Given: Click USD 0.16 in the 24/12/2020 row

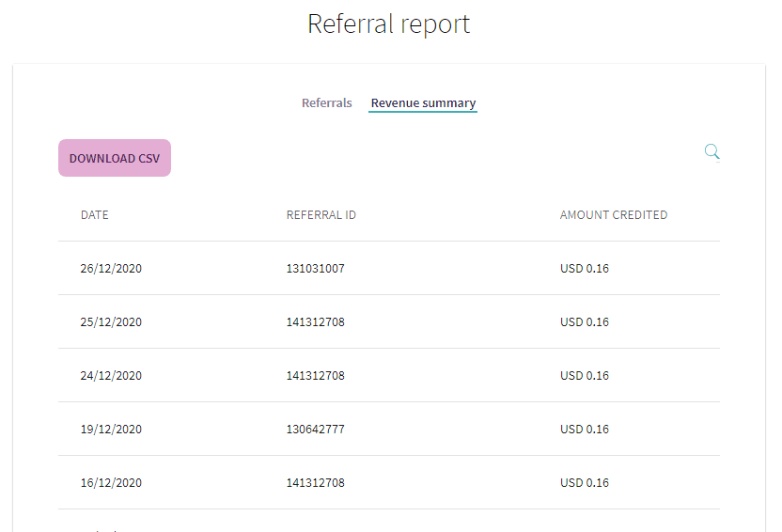Looking at the screenshot, I should point(585,375).
